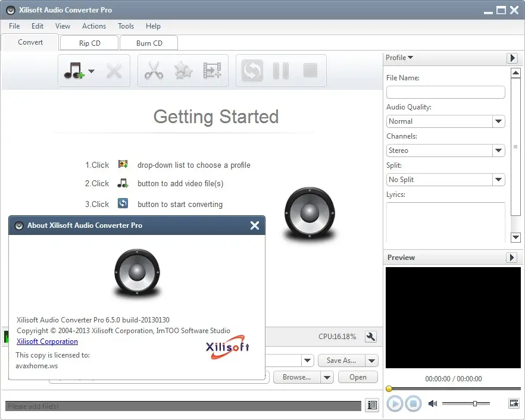525x420 pixels.
Task: Open the File menu
Action: (14, 26)
